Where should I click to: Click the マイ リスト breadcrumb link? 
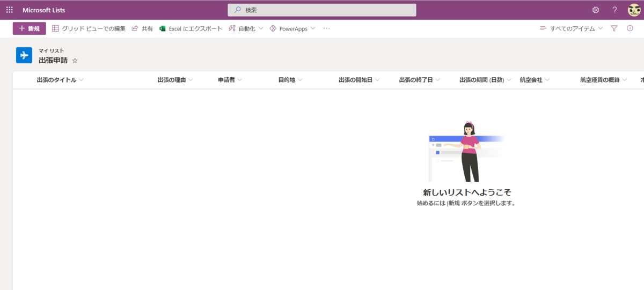[x=51, y=51]
